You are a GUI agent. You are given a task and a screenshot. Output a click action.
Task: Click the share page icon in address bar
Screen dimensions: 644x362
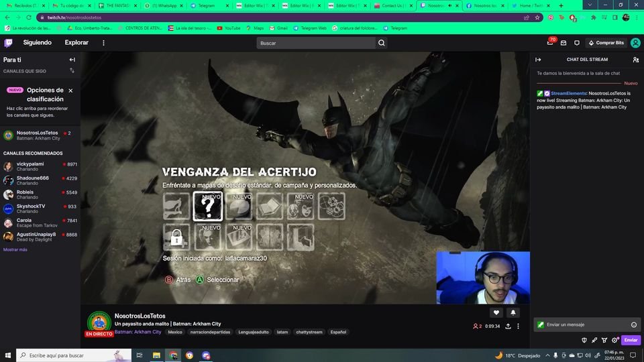(527, 17)
